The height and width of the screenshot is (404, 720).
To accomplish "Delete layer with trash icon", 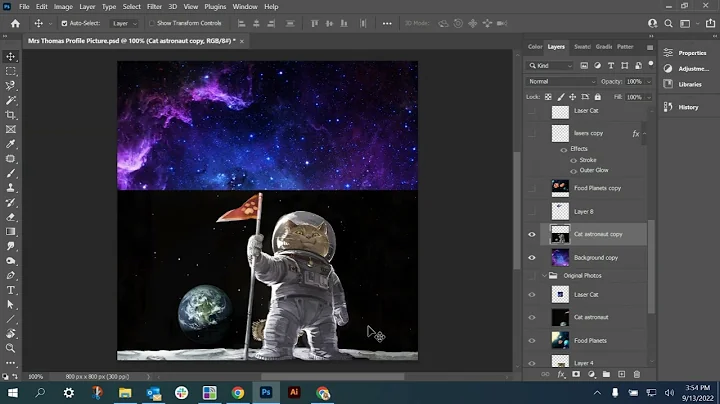I will coord(637,375).
